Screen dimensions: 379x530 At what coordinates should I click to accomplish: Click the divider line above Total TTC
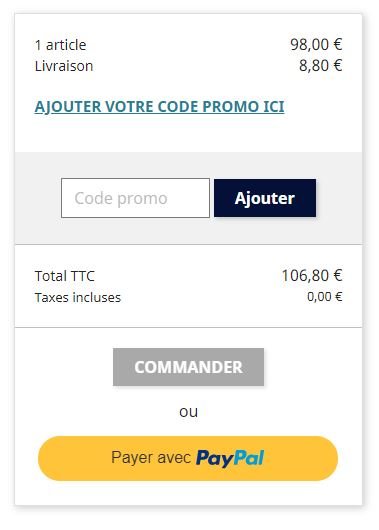[x=188, y=244]
